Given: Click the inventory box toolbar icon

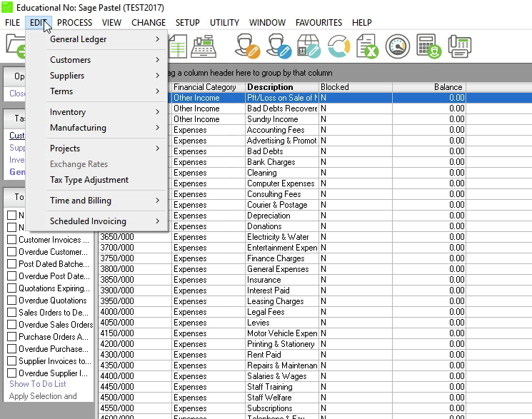Looking at the screenshot, I should click(308, 46).
